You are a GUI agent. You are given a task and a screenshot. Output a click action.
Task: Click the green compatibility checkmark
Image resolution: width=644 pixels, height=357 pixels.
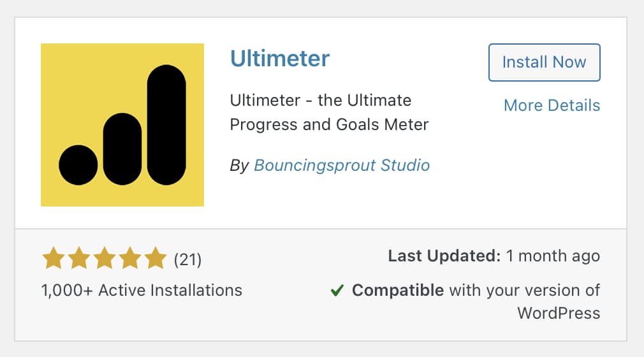[x=337, y=291]
